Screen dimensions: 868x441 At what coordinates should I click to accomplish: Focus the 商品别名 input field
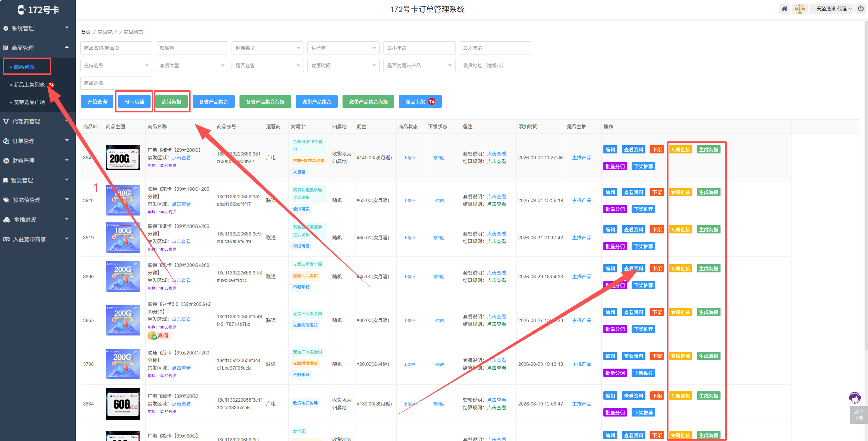coord(116,83)
